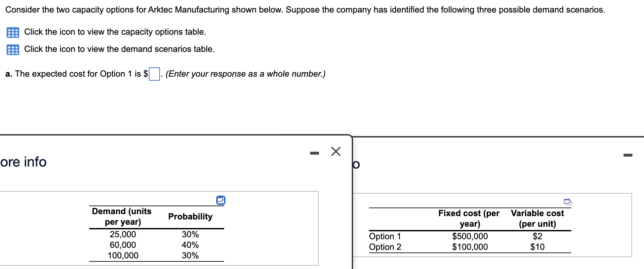Click the link to view the capacity options table
The width and height of the screenshot is (644, 269).
click(x=115, y=32)
